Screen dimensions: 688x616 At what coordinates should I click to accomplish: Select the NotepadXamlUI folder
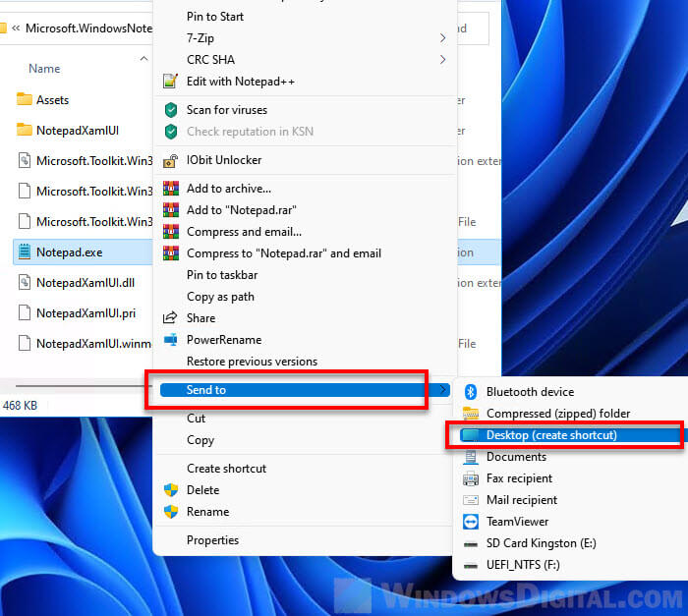coord(78,131)
